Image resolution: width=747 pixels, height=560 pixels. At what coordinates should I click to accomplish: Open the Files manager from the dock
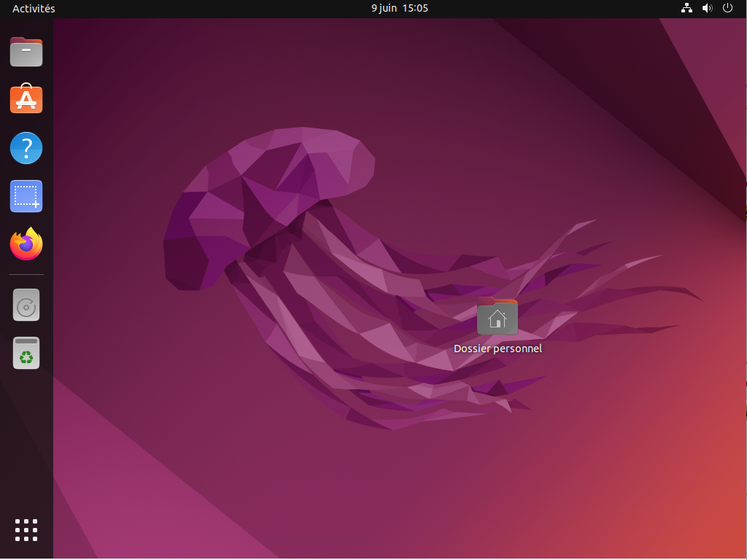pos(26,52)
